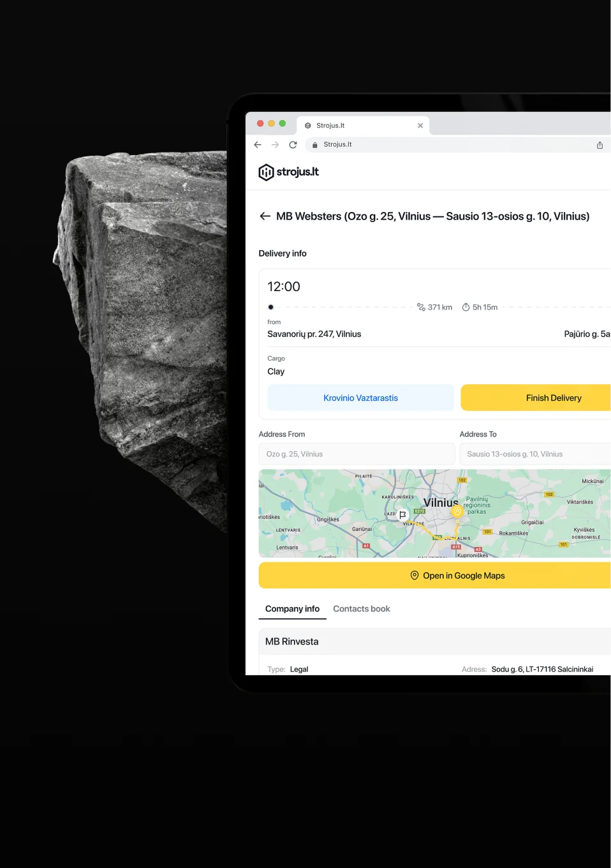The height and width of the screenshot is (868, 611).
Task: Click the MB Rinvesta company header
Action: tap(435, 641)
